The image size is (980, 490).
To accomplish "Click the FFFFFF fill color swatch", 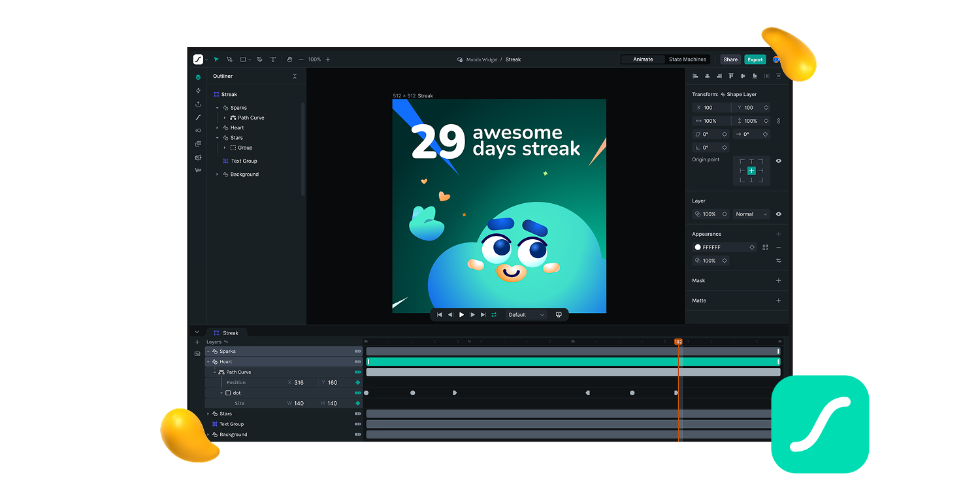I will [698, 248].
